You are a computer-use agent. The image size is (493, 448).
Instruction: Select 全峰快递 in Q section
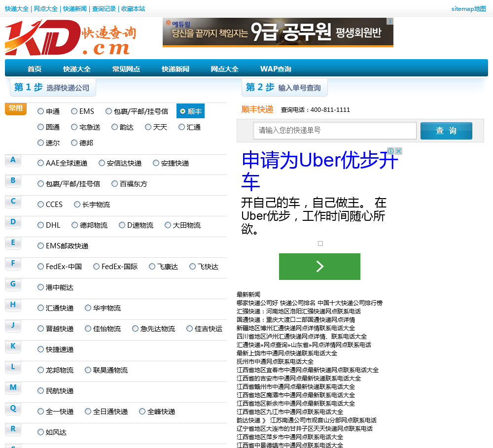142,412
